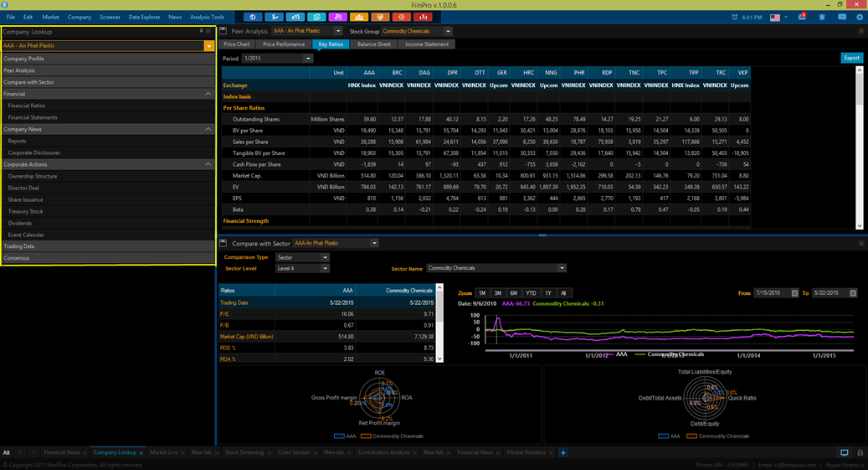The width and height of the screenshot is (868, 470).
Task: Open the Compare with Sector company dropdown
Action: [374, 243]
